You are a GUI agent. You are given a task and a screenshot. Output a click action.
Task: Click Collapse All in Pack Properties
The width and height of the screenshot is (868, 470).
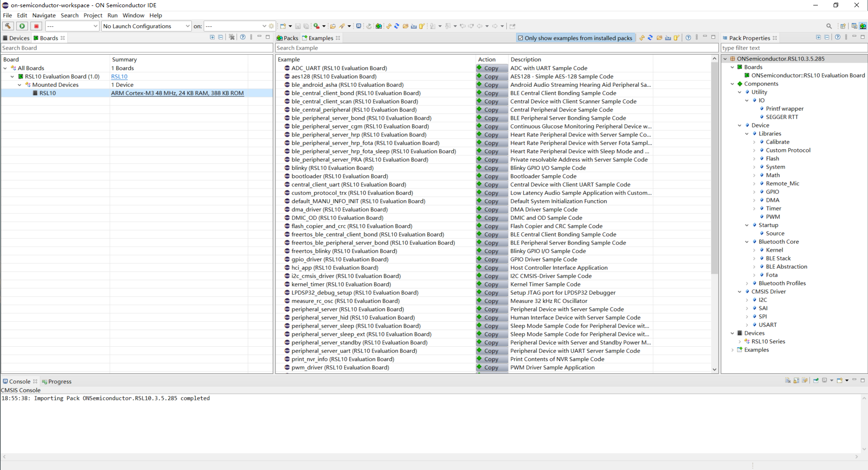tap(827, 37)
